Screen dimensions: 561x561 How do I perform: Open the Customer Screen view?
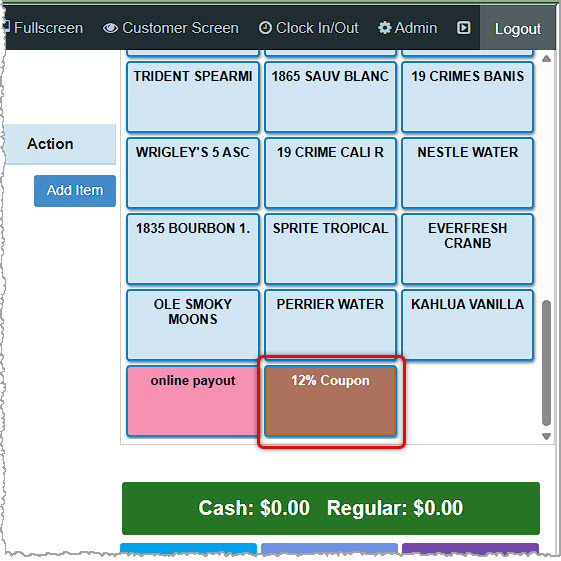click(x=171, y=28)
